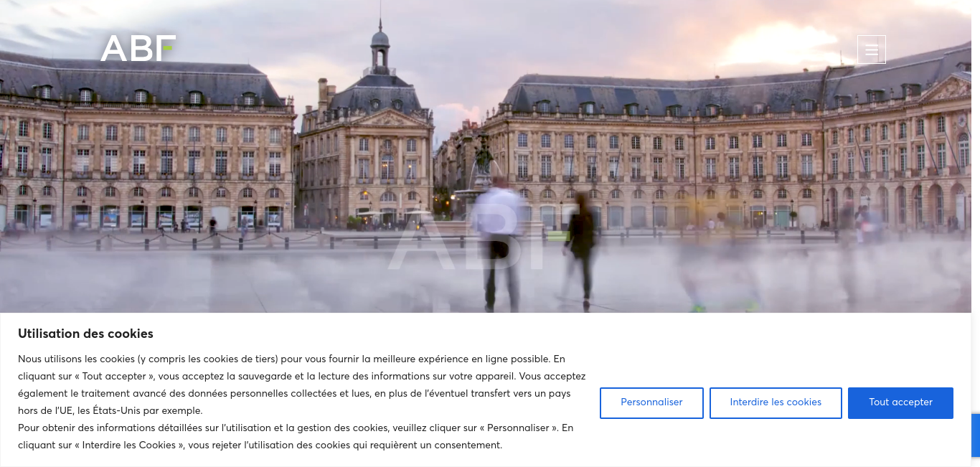Select the Utilisation des cookies heading
The image size is (980, 467).
coord(85,334)
